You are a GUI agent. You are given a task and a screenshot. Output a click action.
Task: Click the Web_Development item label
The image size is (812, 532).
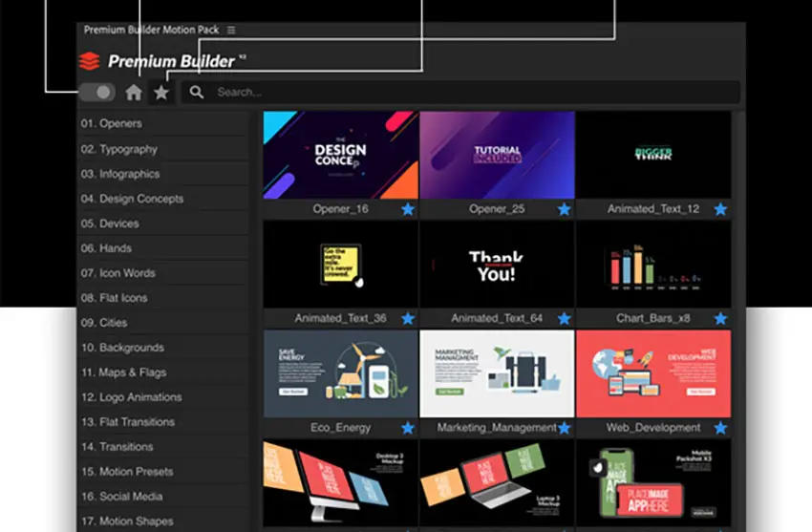tap(653, 428)
